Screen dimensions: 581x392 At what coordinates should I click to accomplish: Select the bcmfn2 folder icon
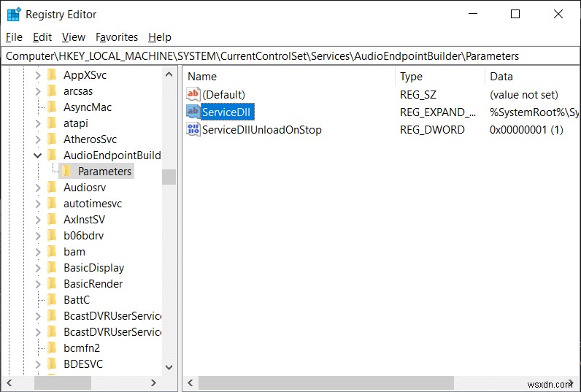pyautogui.click(x=53, y=347)
